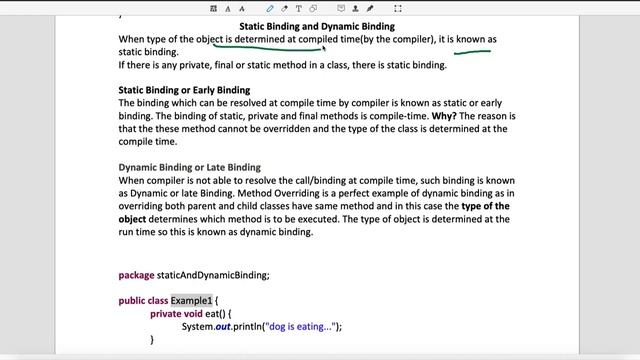640x360 pixels.
Task: Click heading "Static Binding and Dynamic Binding"
Action: [317, 27]
